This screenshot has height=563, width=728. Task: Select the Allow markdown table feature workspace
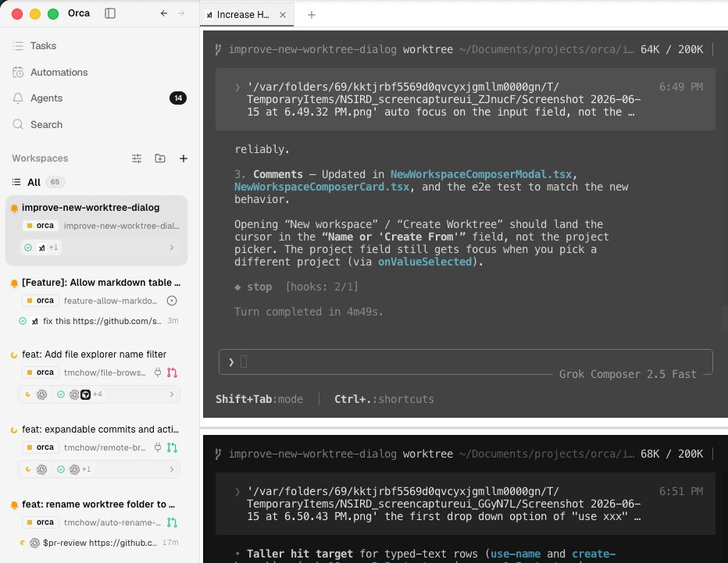pos(101,282)
